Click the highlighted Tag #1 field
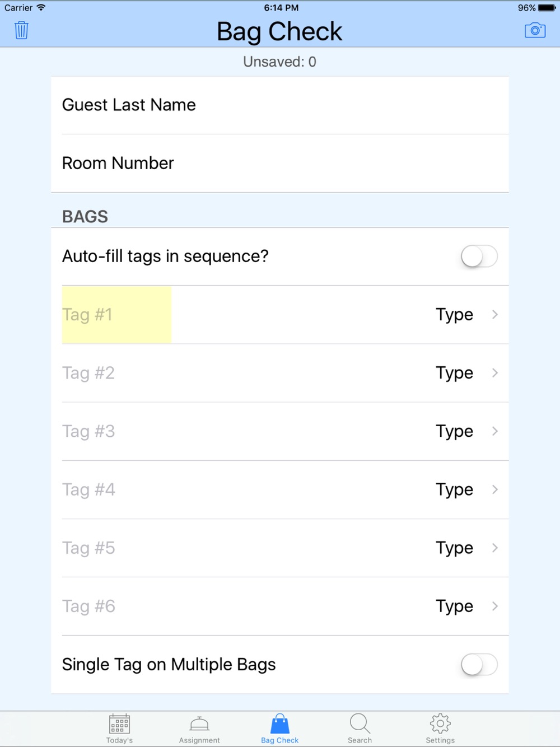This screenshot has width=560, height=747. [116, 315]
